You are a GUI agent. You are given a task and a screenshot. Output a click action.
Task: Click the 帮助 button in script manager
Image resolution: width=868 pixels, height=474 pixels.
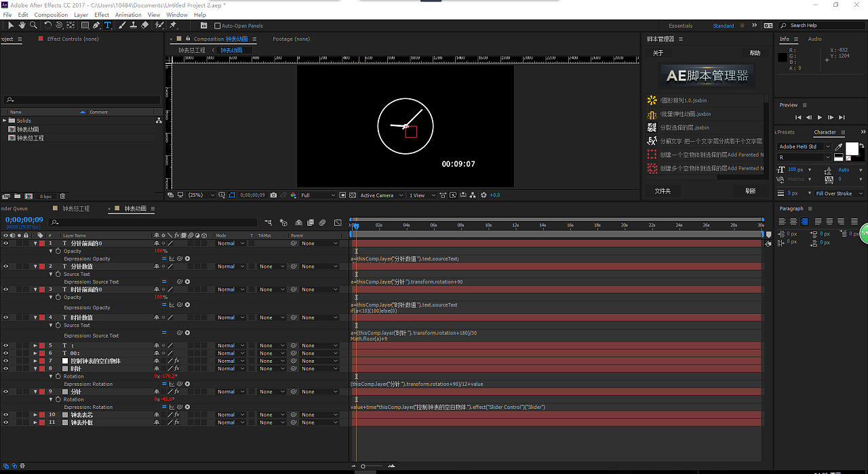click(x=755, y=53)
